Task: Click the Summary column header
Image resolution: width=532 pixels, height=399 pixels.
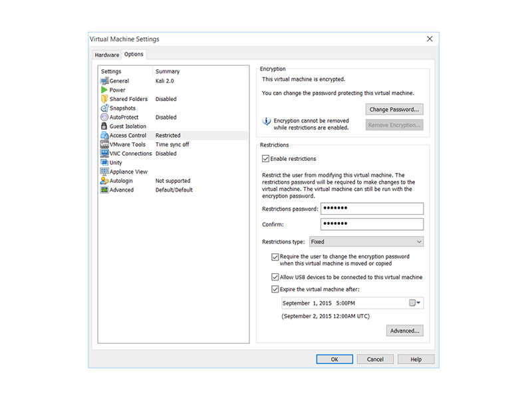Action: [168, 72]
